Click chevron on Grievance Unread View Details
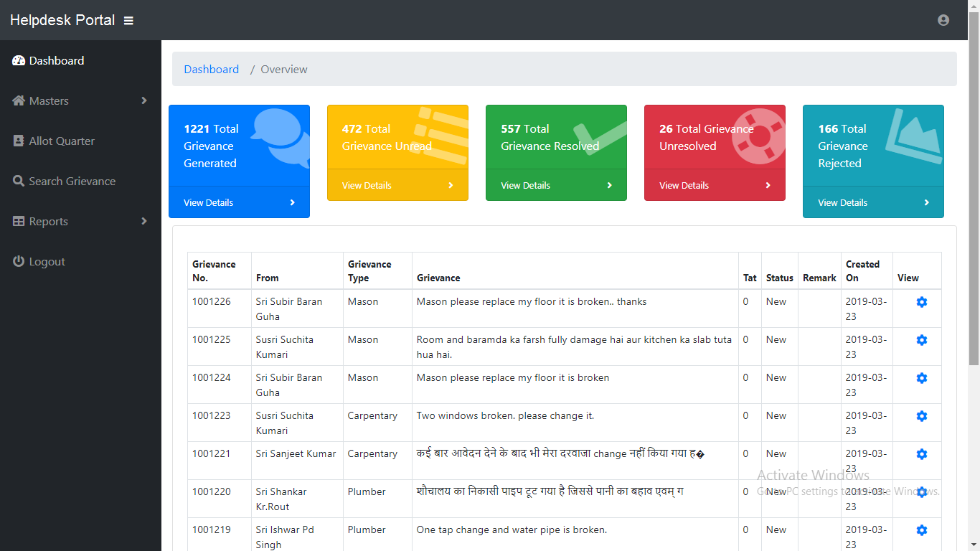 [451, 186]
